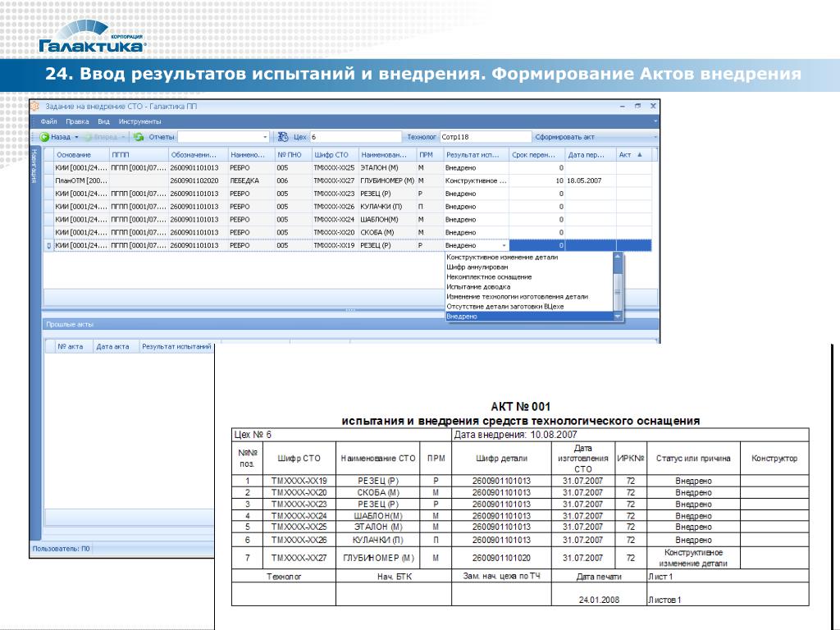Viewport: 840px width, 630px height.
Task: Open the Назад history dropdown arrow
Action: click(76, 137)
